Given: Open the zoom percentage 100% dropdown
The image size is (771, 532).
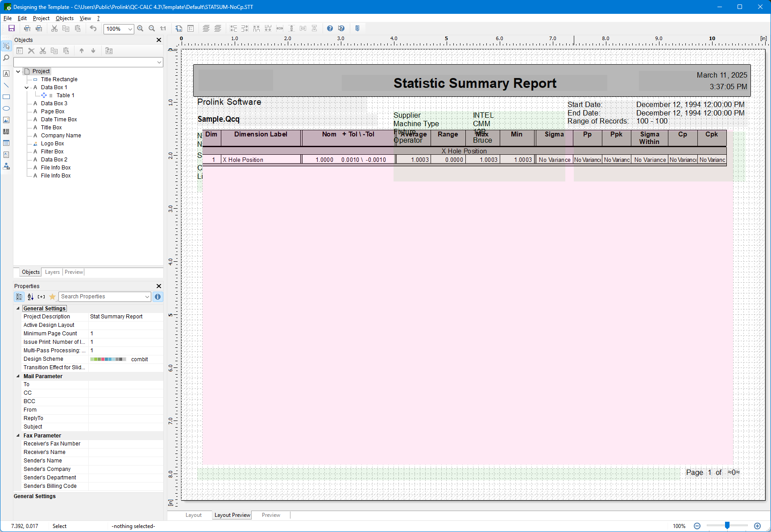Looking at the screenshot, I should point(130,29).
